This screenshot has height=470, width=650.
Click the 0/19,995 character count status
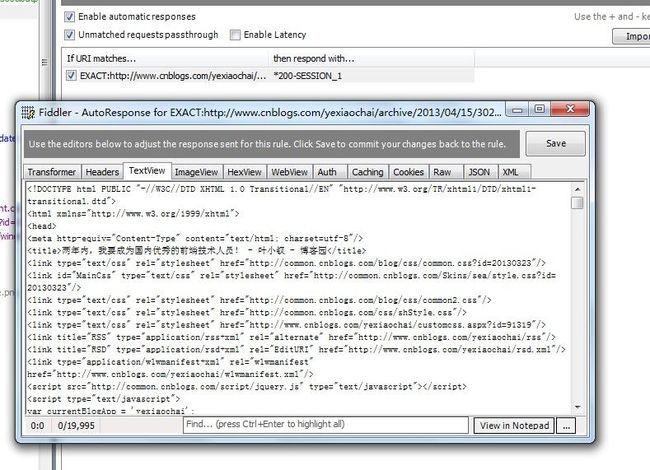[76, 426]
